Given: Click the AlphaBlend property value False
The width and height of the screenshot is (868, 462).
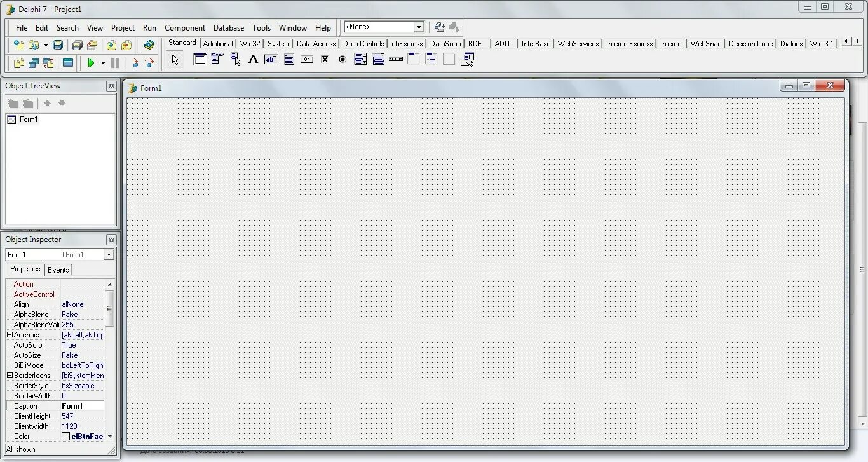Looking at the screenshot, I should [x=83, y=315].
